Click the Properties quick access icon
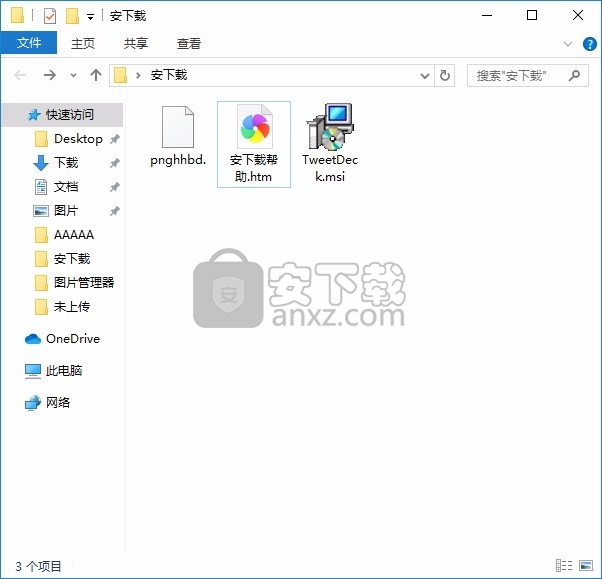Viewport: 602px width, 579px height. click(x=50, y=16)
